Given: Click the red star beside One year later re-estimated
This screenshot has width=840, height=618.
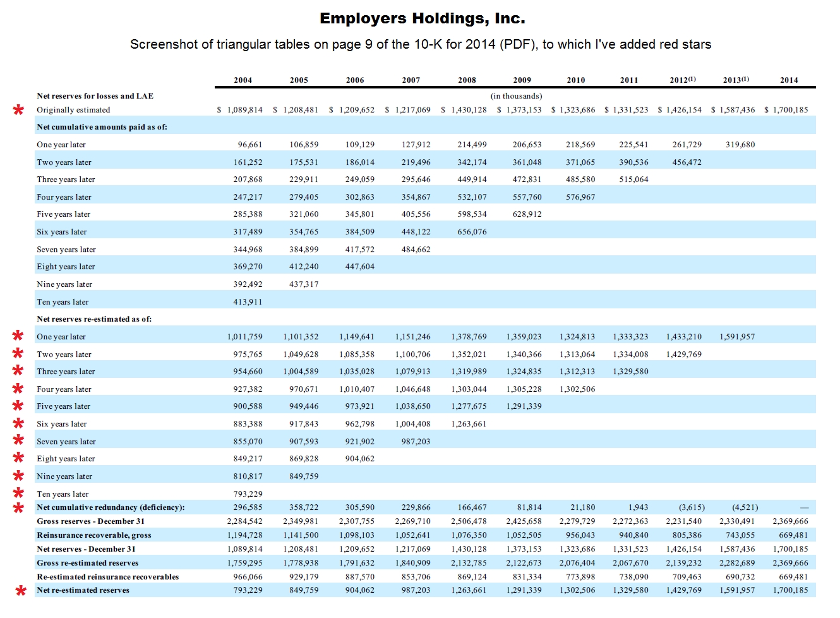Looking at the screenshot, I should coord(19,336).
